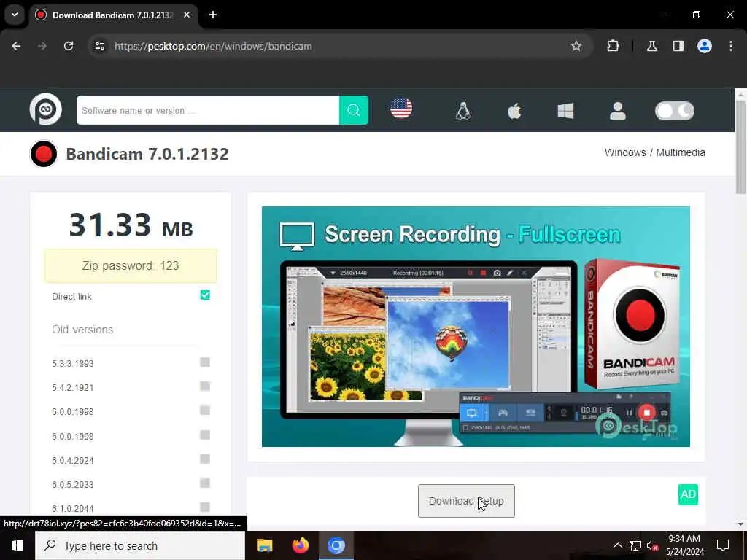Check the box for version 5.3.3.1893

coord(205,362)
